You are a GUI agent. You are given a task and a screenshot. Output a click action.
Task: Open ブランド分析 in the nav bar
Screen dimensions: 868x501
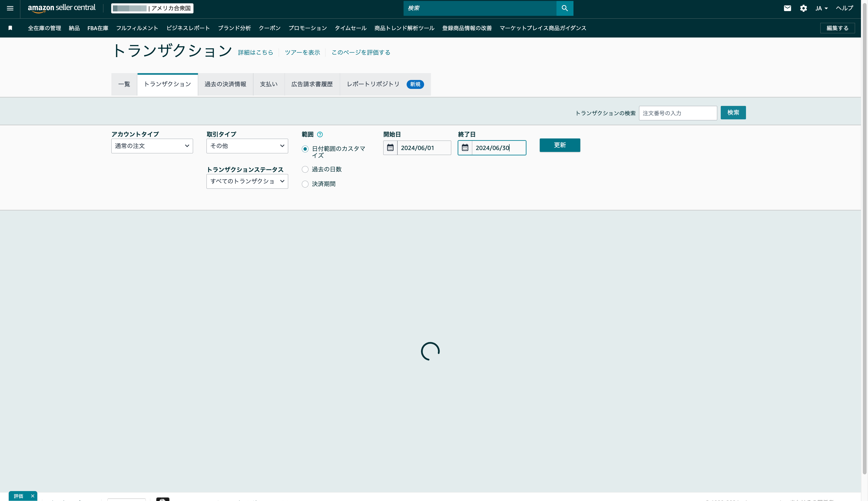click(x=234, y=28)
